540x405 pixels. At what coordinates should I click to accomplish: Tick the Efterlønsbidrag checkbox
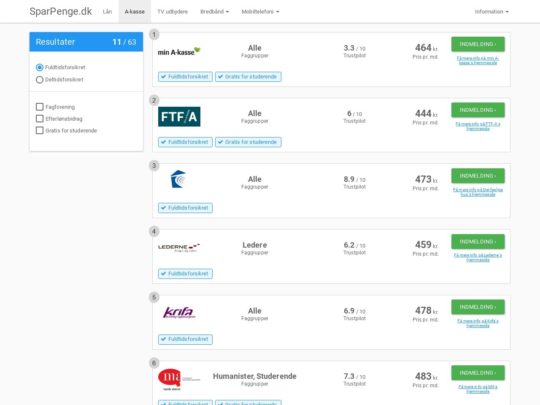(x=40, y=118)
